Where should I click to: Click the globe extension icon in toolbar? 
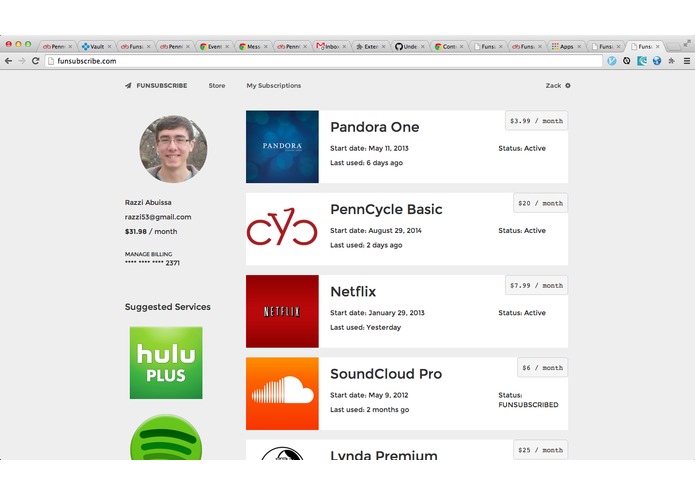657,61
